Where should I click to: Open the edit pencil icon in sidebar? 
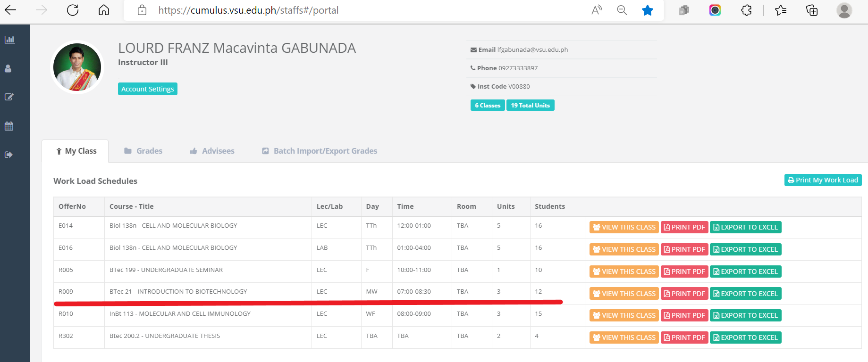(9, 97)
